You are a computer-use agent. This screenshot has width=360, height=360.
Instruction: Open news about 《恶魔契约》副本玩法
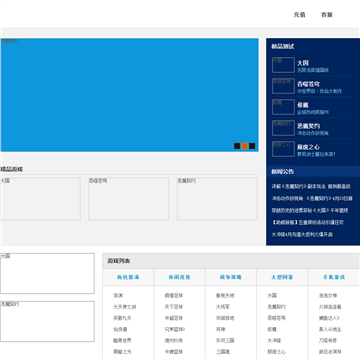[311, 187]
